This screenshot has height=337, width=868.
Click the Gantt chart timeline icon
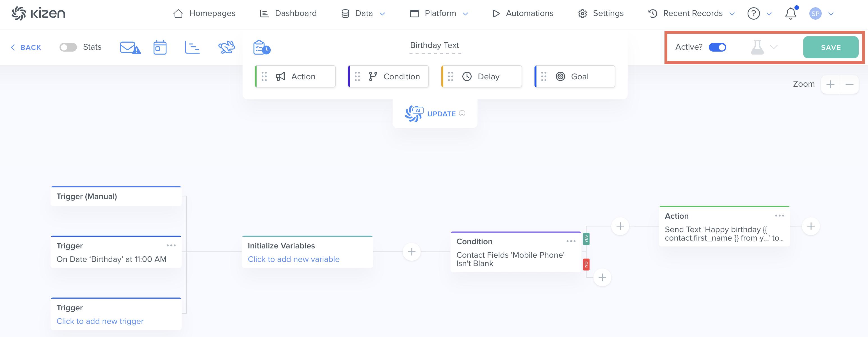(x=192, y=47)
